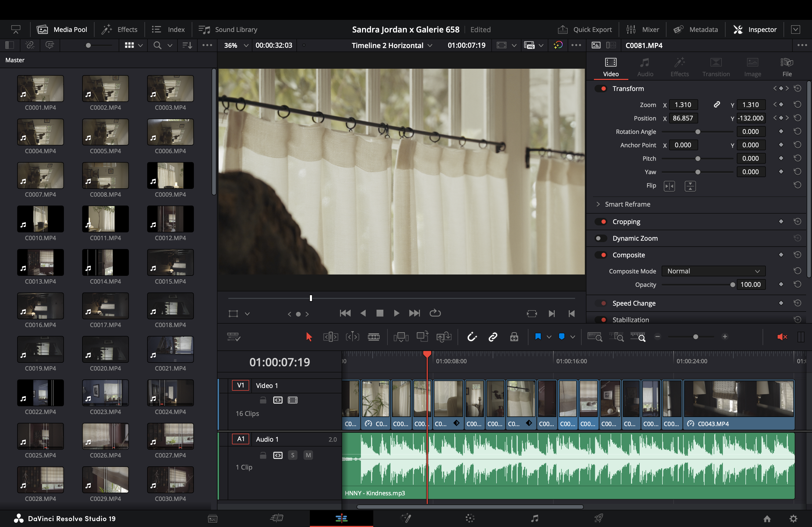The width and height of the screenshot is (812, 527).
Task: Open the Fairlight page music note icon
Action: point(535,518)
